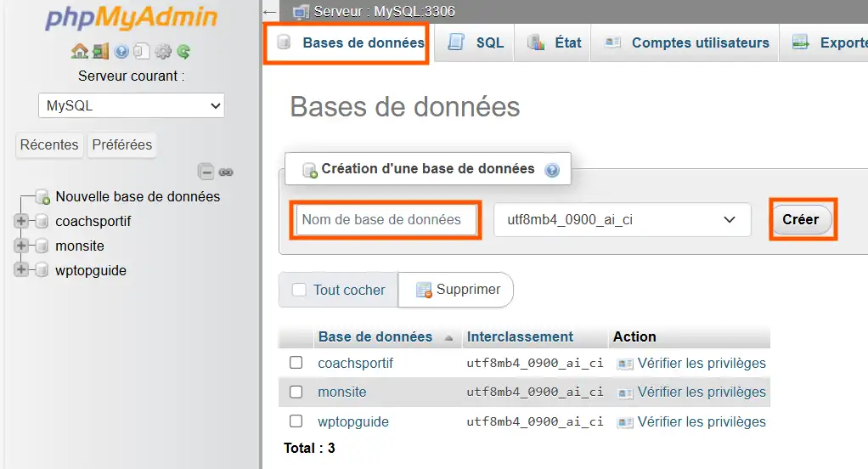Select the Préférées tab in sidebar
The width and height of the screenshot is (868, 469).
tap(121, 145)
